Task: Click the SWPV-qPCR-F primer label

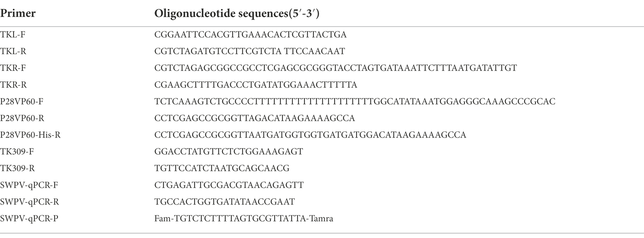Action: pos(29,185)
